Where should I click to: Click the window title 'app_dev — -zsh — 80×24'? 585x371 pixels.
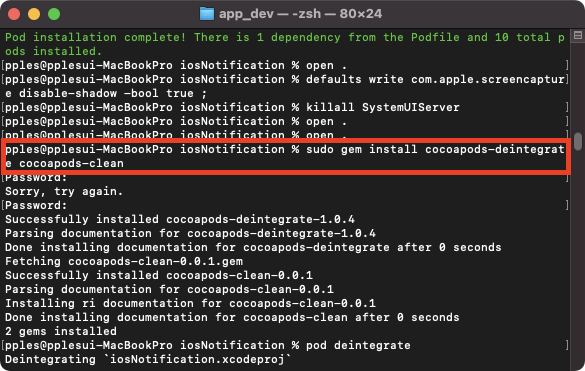[300, 14]
